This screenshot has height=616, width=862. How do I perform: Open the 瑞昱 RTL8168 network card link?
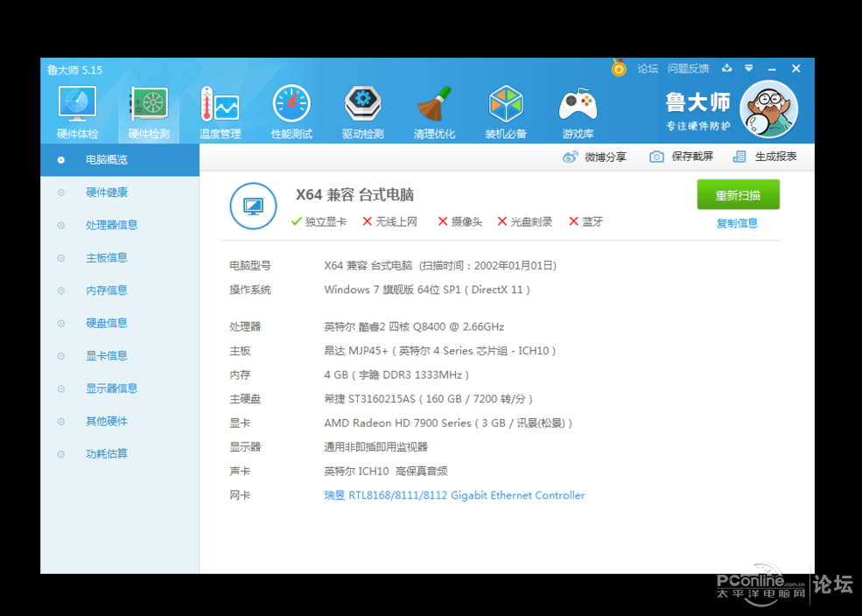454,495
